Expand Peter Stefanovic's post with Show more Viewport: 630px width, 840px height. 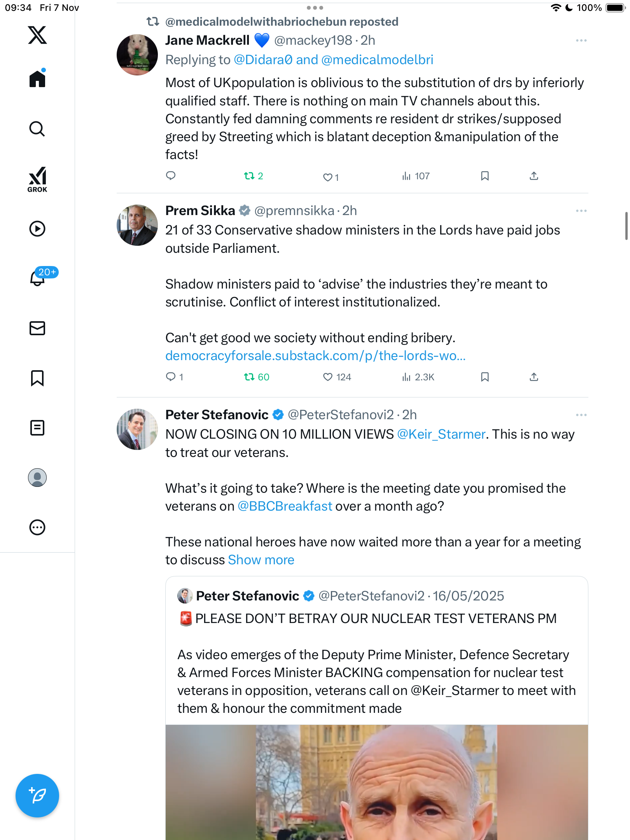tap(261, 560)
